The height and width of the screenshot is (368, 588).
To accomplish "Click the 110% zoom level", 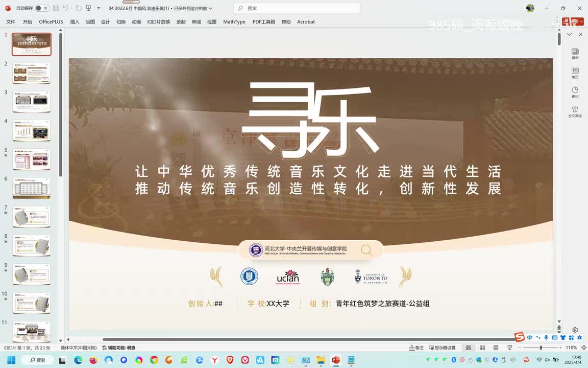I will point(571,348).
